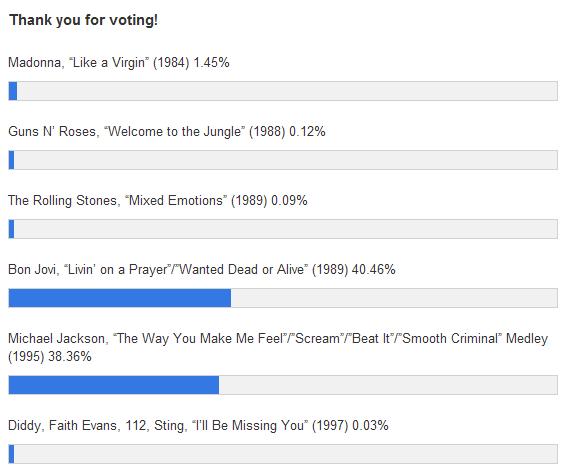572x471 pixels.
Task: Click the Diddy "I'll Be Missing You" result bar
Action: coord(283,454)
